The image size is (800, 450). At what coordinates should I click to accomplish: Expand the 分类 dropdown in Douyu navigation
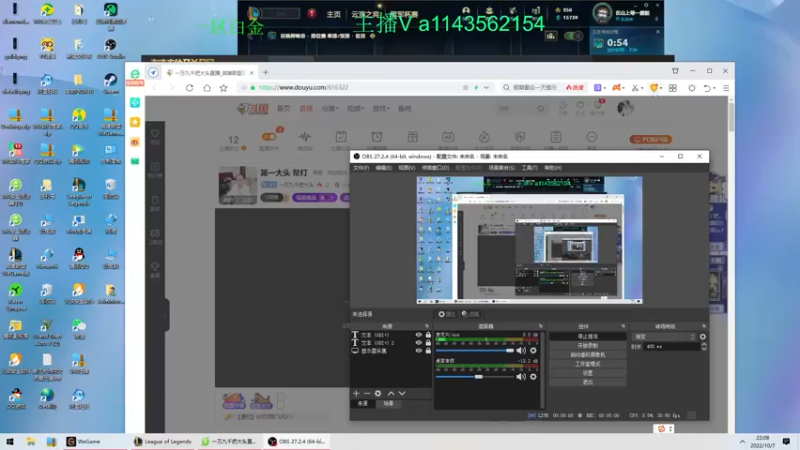coord(330,109)
